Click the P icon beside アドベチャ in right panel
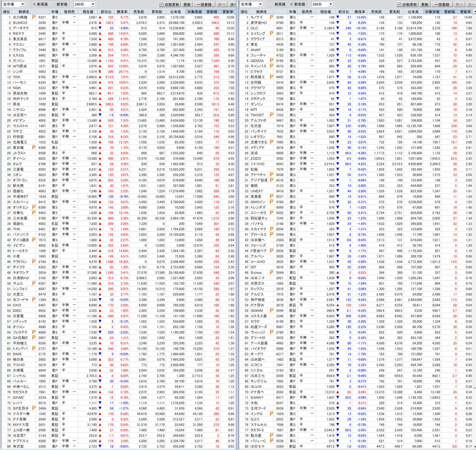 coord(271,175)
